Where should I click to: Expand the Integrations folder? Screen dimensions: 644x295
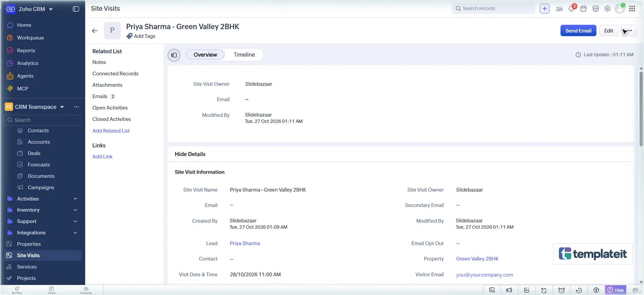[75, 233]
